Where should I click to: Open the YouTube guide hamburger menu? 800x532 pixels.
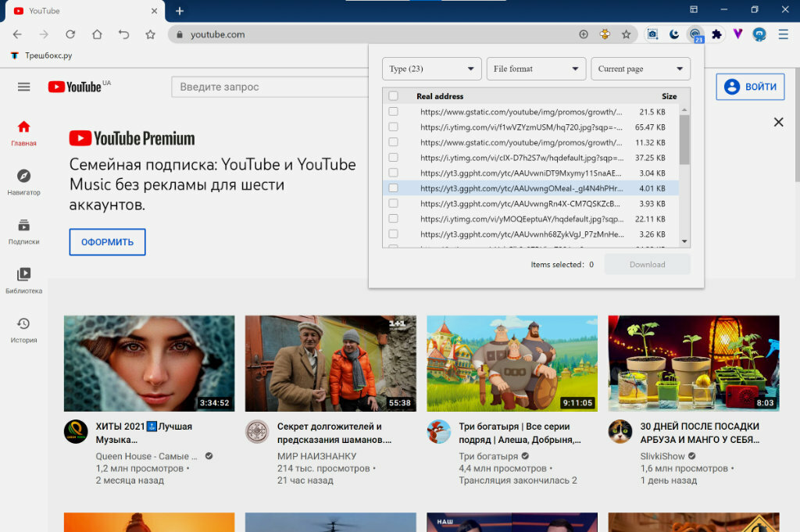(23, 87)
